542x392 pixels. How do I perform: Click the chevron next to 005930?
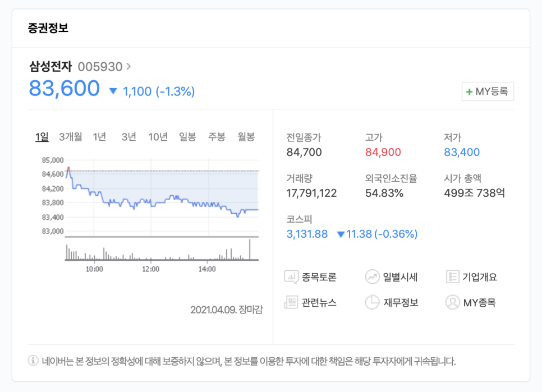pyautogui.click(x=128, y=66)
